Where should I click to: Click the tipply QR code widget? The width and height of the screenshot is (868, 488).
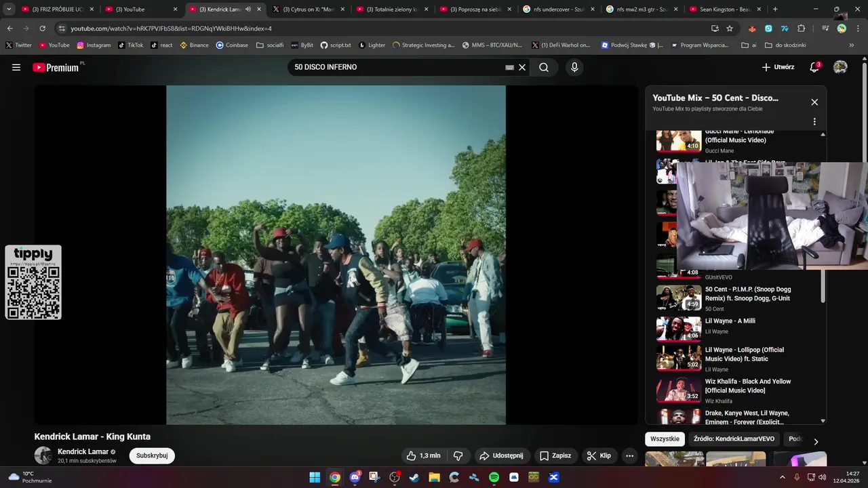(x=33, y=282)
